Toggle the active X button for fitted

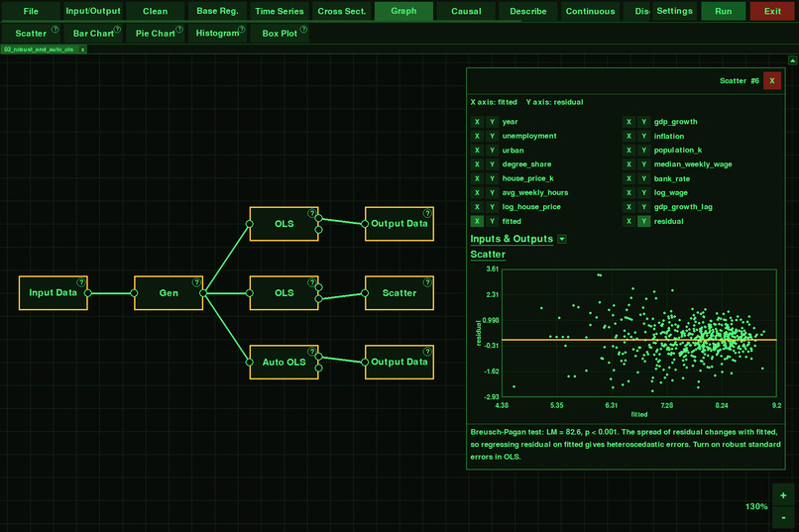(x=477, y=222)
